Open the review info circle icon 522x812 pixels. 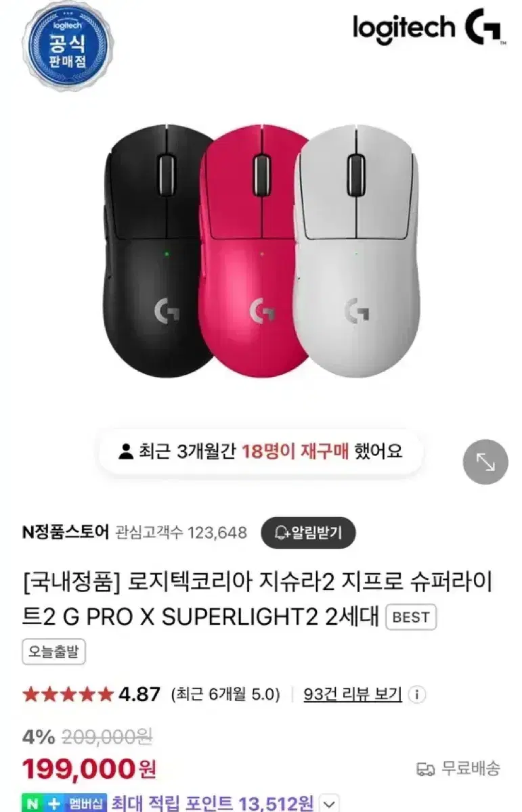418,694
